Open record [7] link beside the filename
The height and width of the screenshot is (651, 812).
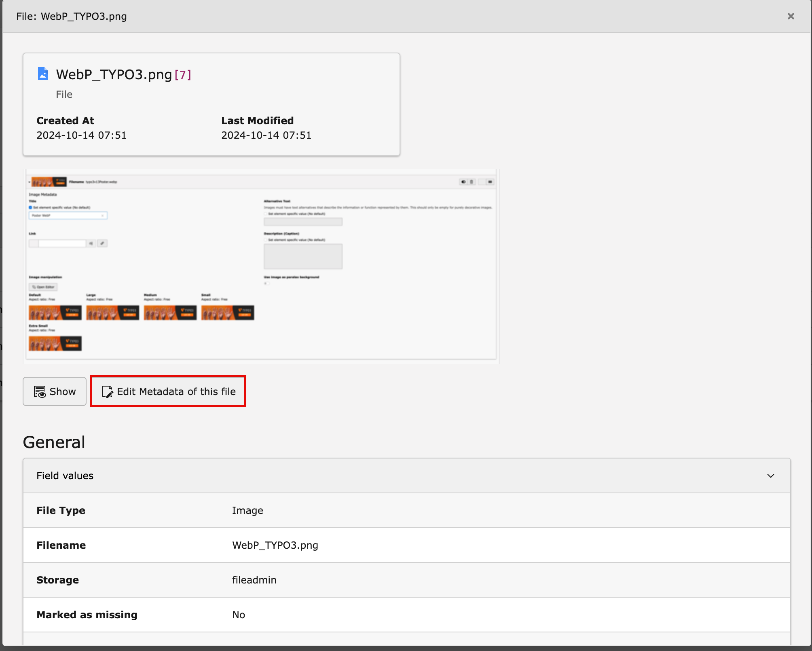183,74
